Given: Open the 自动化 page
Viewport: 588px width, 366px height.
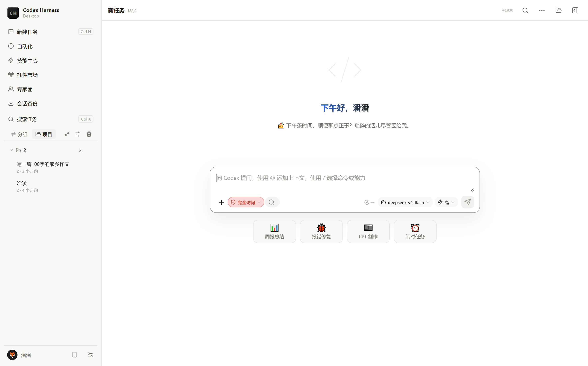Looking at the screenshot, I should point(50,46).
